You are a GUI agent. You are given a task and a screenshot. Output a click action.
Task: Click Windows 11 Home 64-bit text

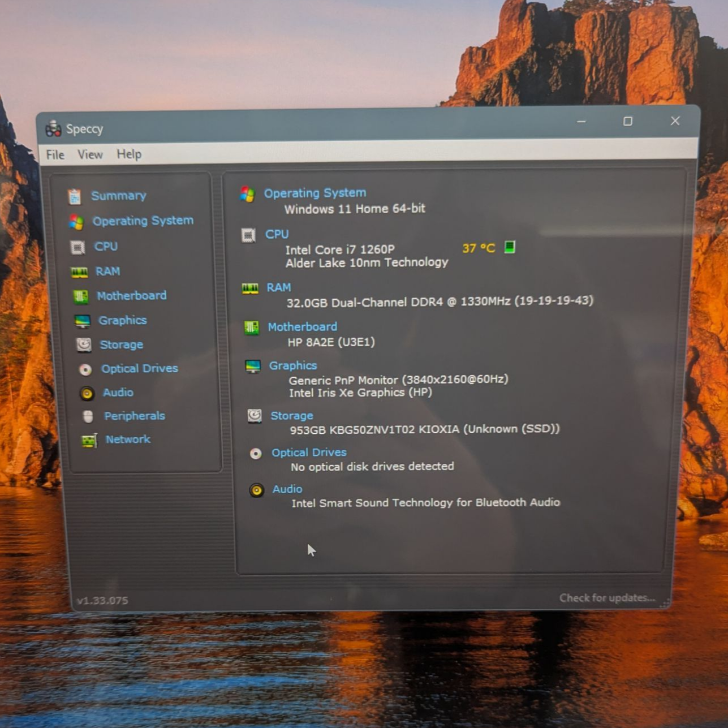pos(355,209)
